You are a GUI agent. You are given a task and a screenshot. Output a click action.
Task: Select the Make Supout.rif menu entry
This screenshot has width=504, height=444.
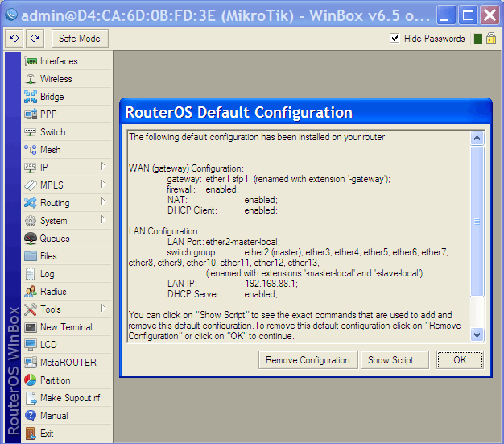tap(67, 398)
